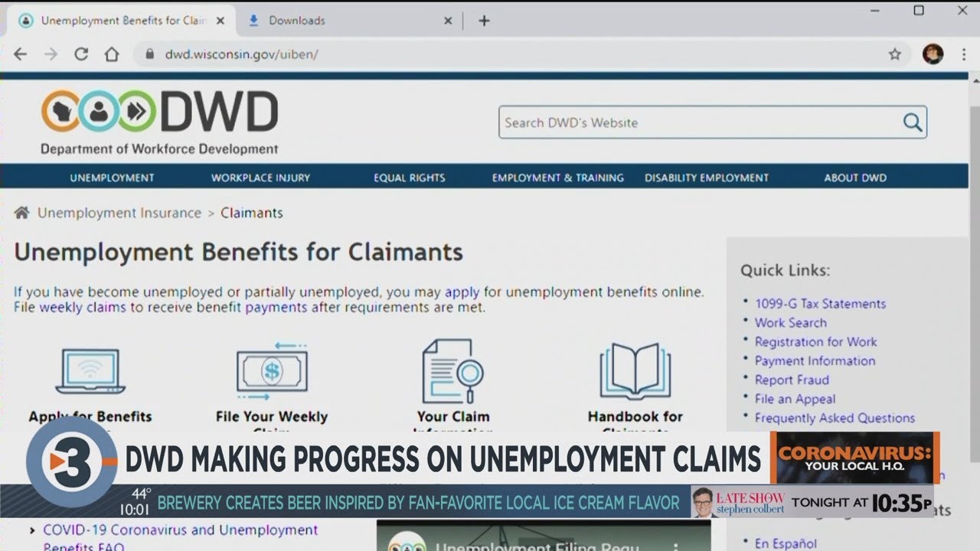The width and height of the screenshot is (980, 551).
Task: Click the Unemployment Insurance breadcrumb link
Action: (119, 213)
